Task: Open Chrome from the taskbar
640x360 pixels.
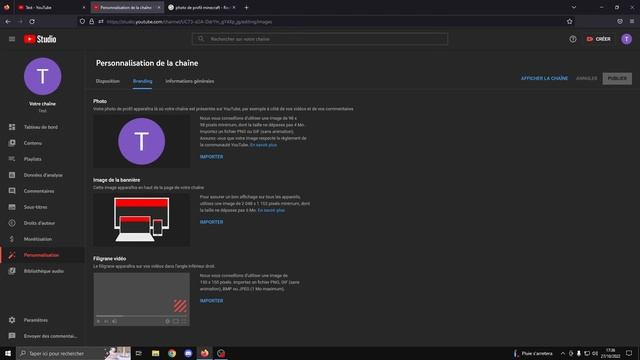Action: (172, 353)
